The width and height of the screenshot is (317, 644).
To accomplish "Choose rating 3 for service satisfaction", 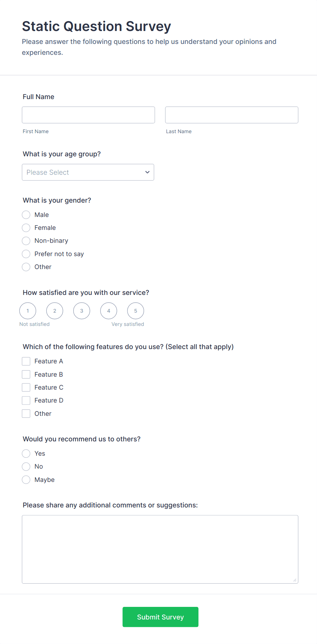I will pyautogui.click(x=81, y=311).
